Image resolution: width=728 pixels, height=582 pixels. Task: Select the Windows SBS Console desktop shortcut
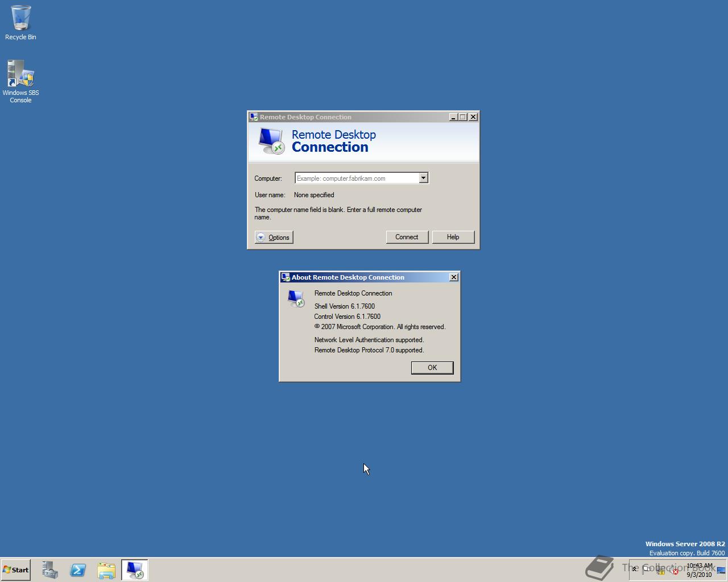pyautogui.click(x=20, y=82)
